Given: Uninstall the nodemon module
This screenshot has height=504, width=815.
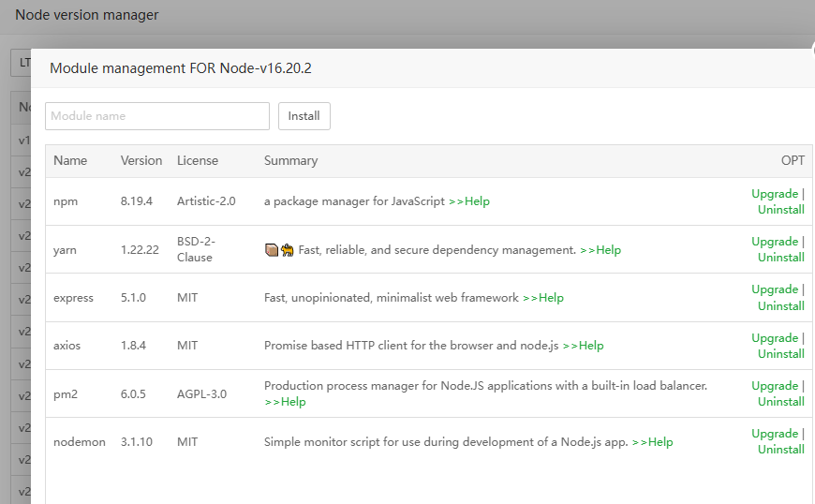Looking at the screenshot, I should (x=780, y=450).
